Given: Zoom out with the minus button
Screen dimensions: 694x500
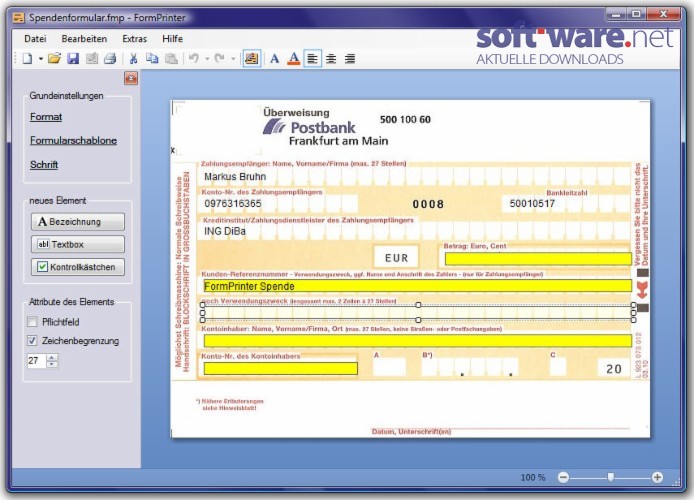Looking at the screenshot, I should click(563, 477).
